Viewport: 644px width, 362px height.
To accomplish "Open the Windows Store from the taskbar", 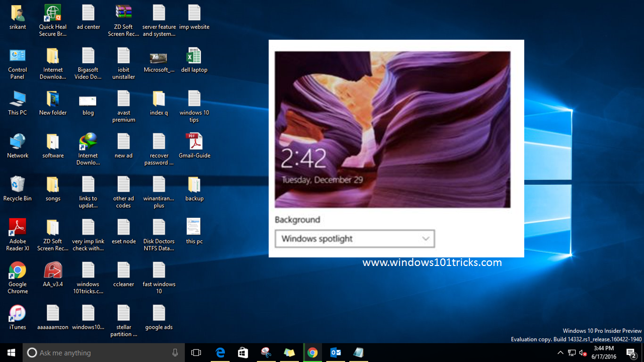I will coord(243,352).
